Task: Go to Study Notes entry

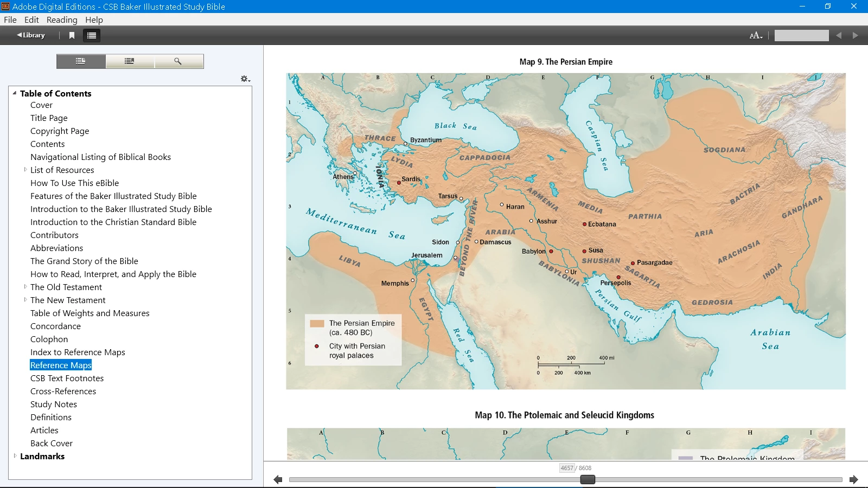Action: [54, 404]
